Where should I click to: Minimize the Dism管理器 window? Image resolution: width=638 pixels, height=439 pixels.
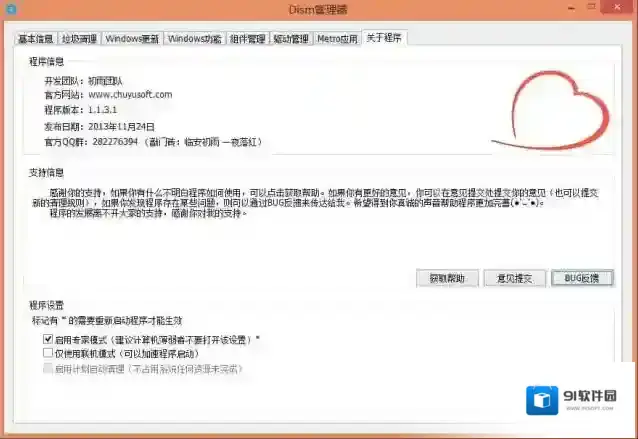(572, 8)
